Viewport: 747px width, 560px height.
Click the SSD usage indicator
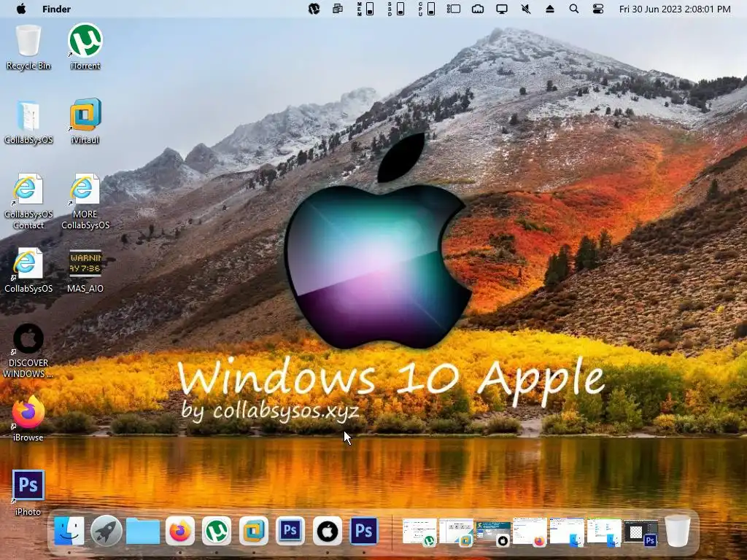(396, 9)
